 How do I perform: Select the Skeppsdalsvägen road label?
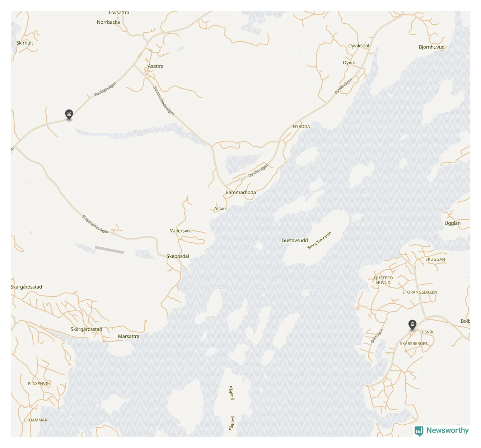[95, 224]
